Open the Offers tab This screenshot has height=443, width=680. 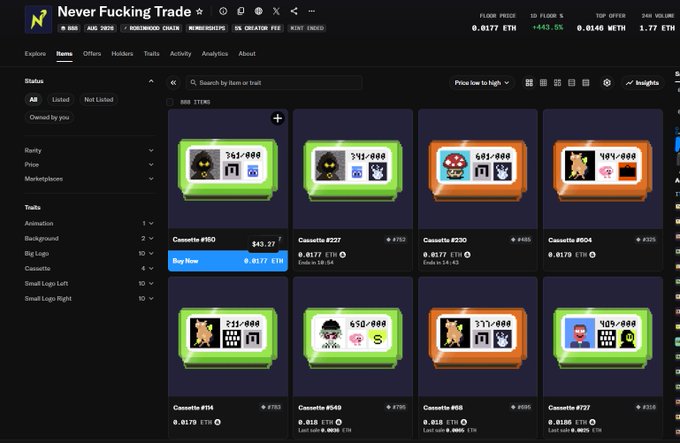point(92,54)
